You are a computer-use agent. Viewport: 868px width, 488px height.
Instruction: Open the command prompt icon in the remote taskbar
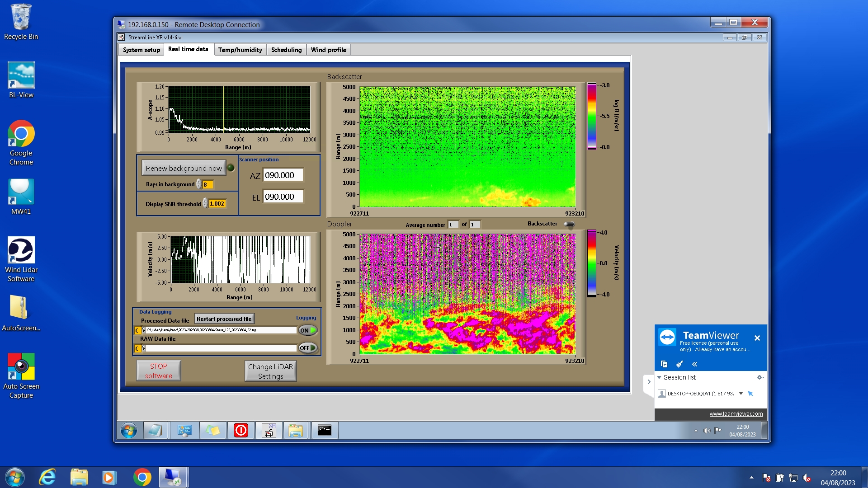[324, 431]
